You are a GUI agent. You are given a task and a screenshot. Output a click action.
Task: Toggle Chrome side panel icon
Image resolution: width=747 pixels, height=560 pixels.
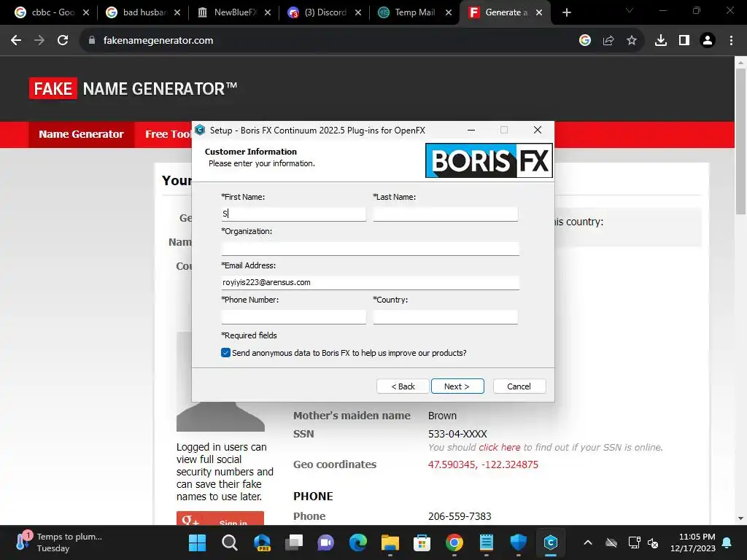(x=684, y=41)
